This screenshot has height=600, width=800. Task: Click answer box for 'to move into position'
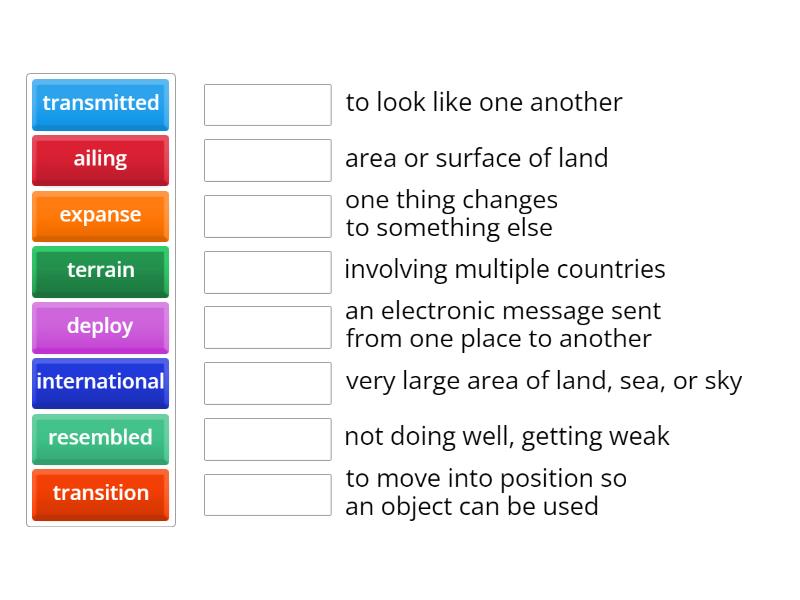267,494
